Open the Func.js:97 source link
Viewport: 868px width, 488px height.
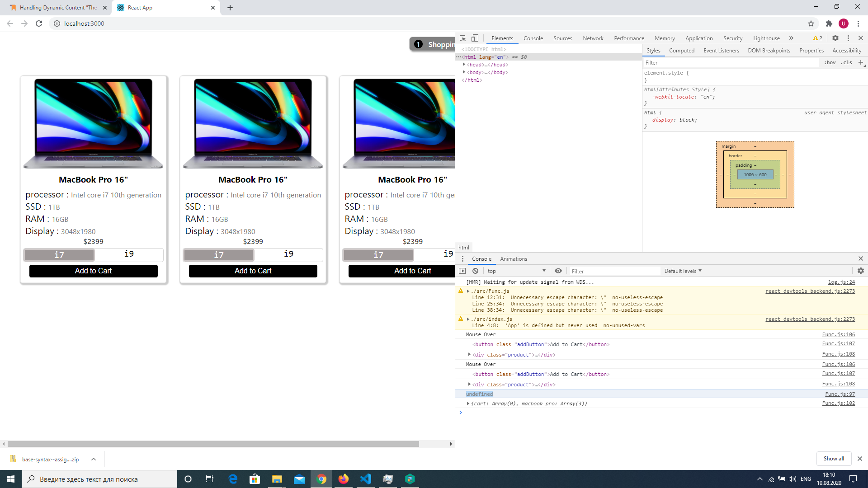click(840, 394)
